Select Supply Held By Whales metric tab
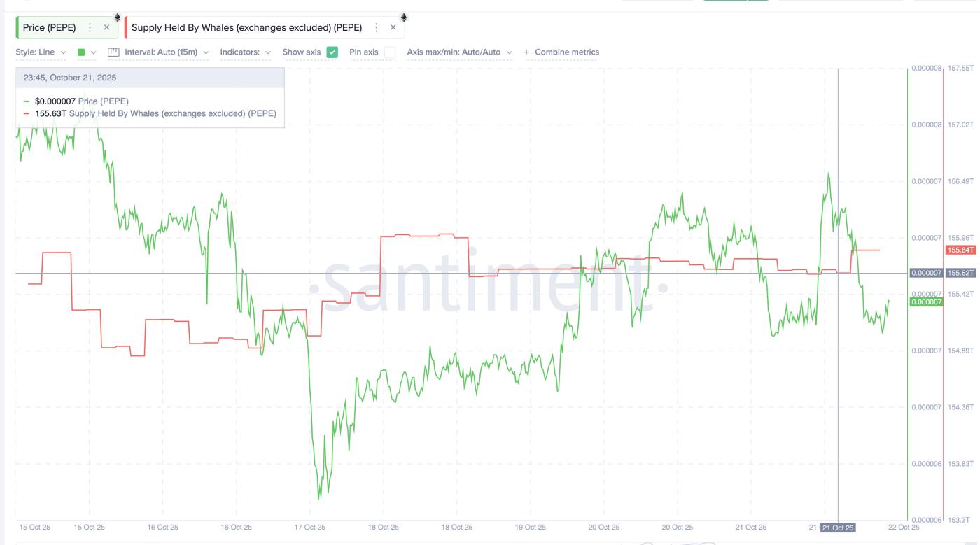This screenshot has height=545, width=980. click(x=246, y=27)
